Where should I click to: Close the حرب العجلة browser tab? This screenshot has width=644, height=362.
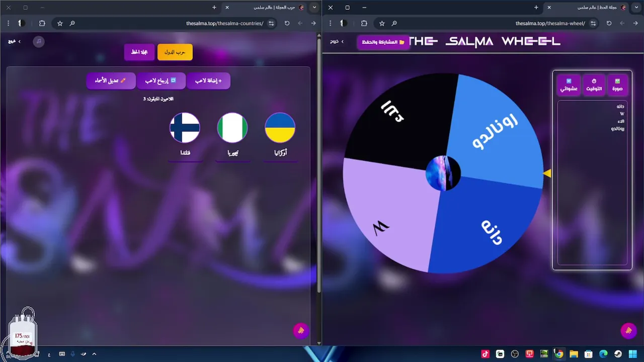[x=227, y=8]
